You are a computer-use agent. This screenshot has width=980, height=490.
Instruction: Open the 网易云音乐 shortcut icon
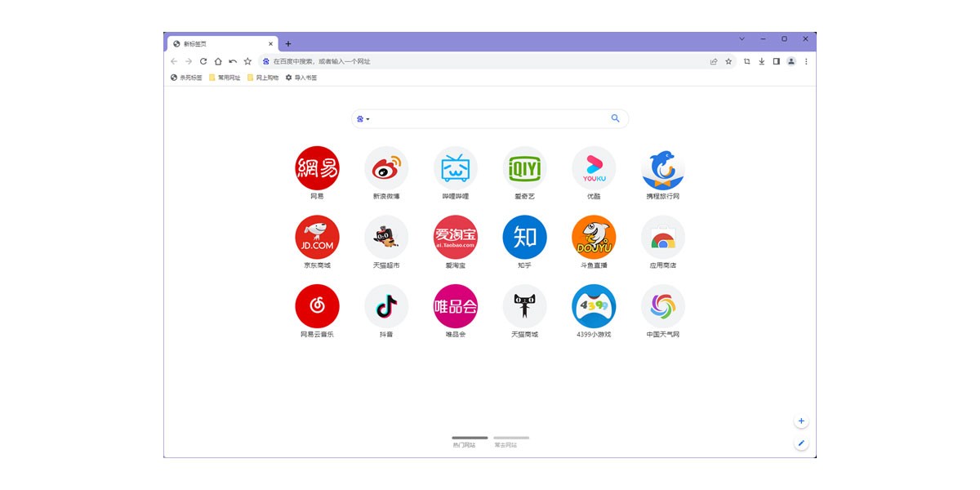pyautogui.click(x=317, y=306)
